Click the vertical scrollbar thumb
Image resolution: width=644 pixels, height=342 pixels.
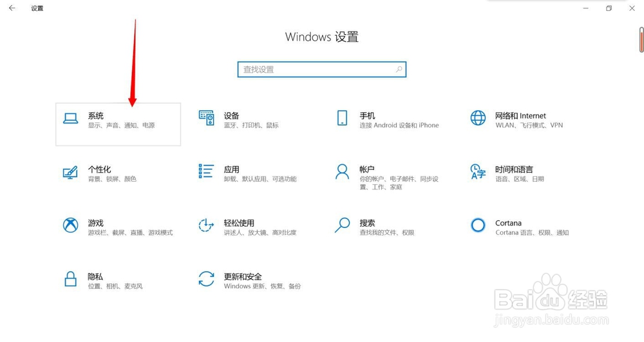641,40
